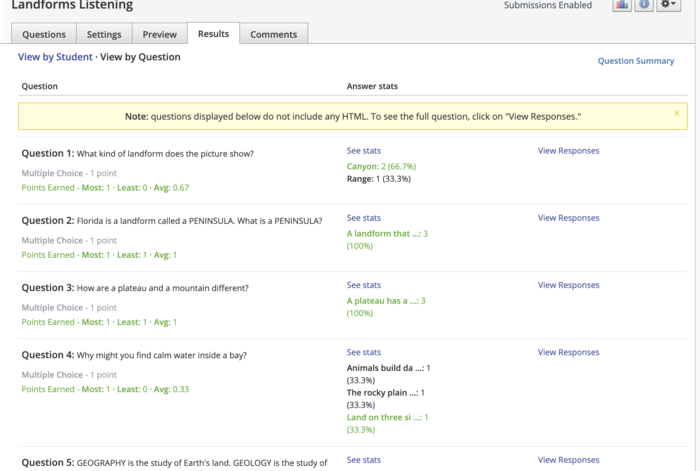
Task: Select the Comments tab
Action: [273, 35]
